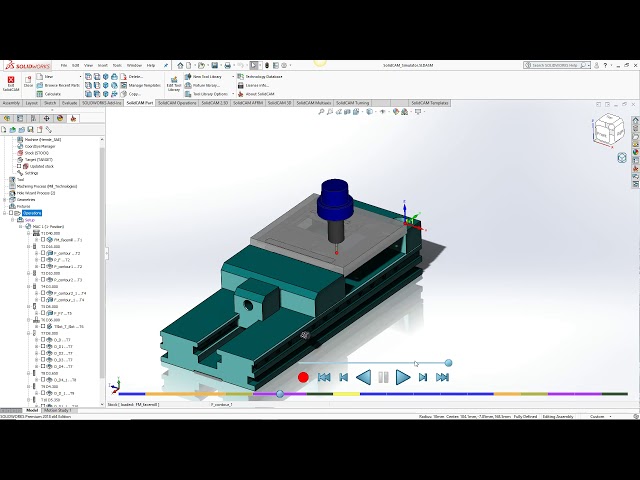Toggle the P_contour2 ...T3 checkbox
The width and height of the screenshot is (640, 480).
coord(43,280)
